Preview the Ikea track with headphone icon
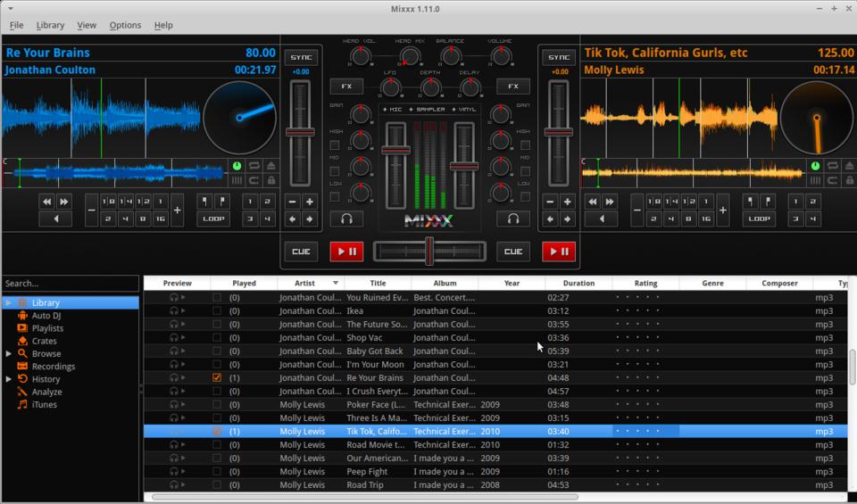857x504 pixels. click(174, 311)
